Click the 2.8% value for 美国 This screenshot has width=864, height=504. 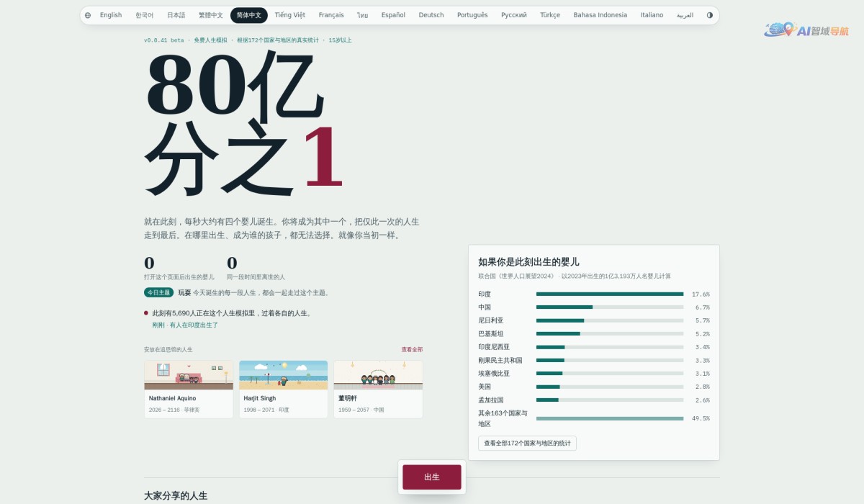click(702, 387)
